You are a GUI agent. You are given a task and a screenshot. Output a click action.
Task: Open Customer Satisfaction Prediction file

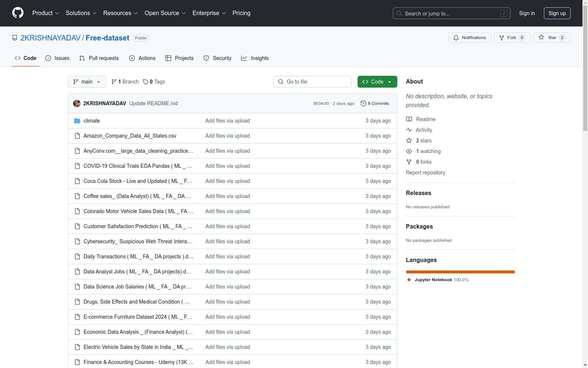(138, 226)
